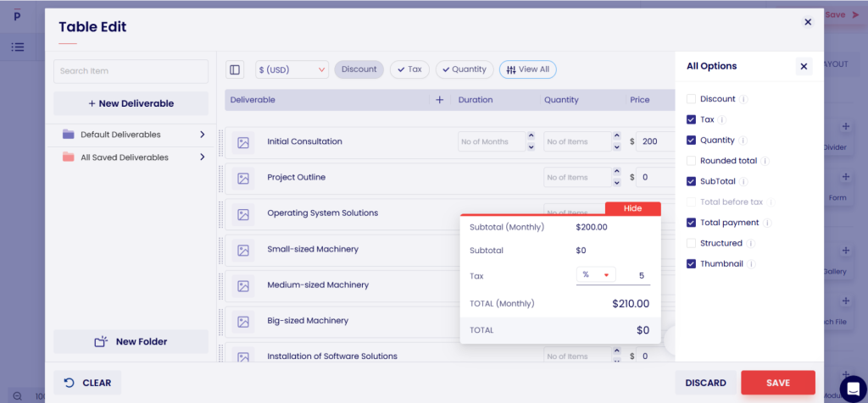The width and height of the screenshot is (868, 403).
Task: Click the New Deliverable button
Action: click(x=131, y=103)
